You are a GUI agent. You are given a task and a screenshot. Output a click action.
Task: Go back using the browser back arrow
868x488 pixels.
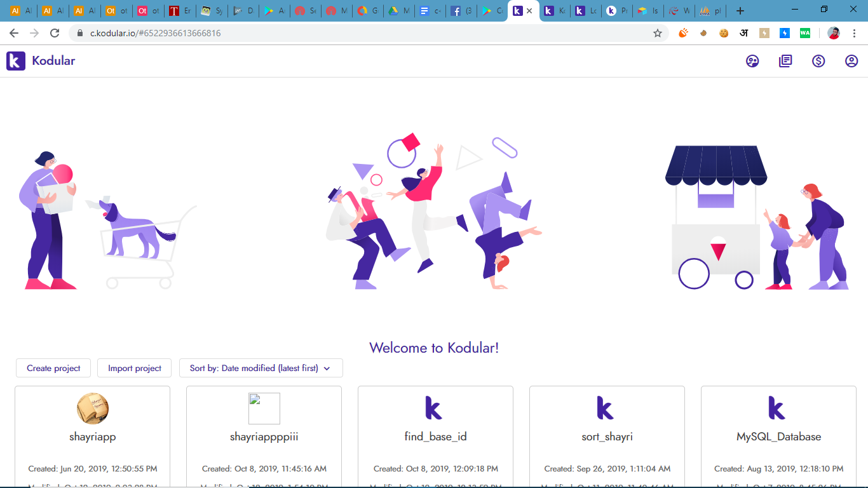tap(14, 33)
